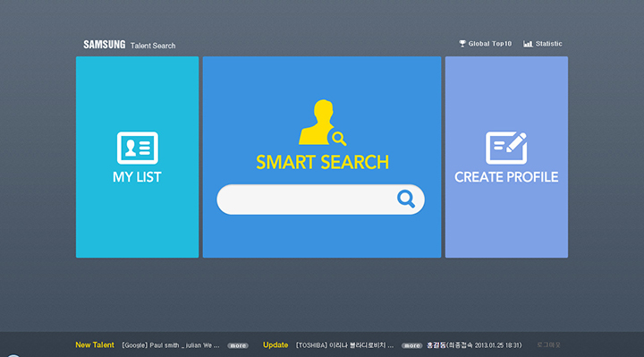Click the CREATE PROFILE label
Image resolution: width=644 pixels, height=357 pixels.
click(x=506, y=177)
